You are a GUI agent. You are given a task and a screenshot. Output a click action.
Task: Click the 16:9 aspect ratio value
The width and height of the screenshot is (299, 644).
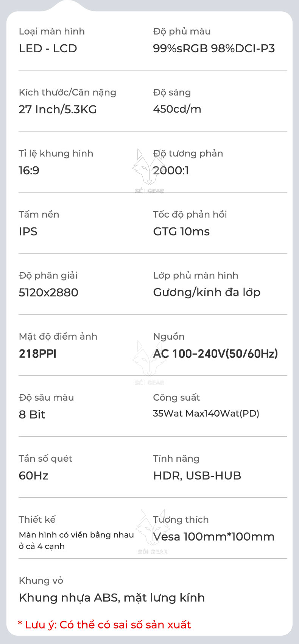[29, 171]
